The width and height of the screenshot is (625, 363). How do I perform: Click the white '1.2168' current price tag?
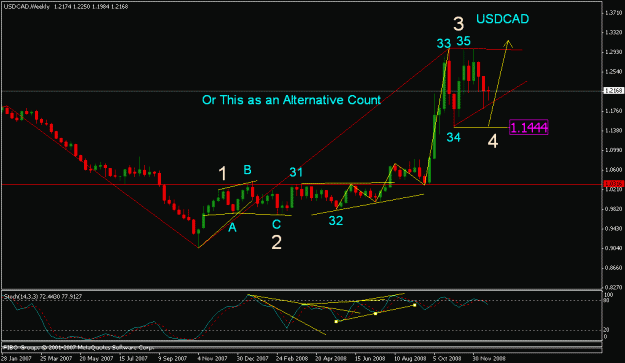[613, 91]
